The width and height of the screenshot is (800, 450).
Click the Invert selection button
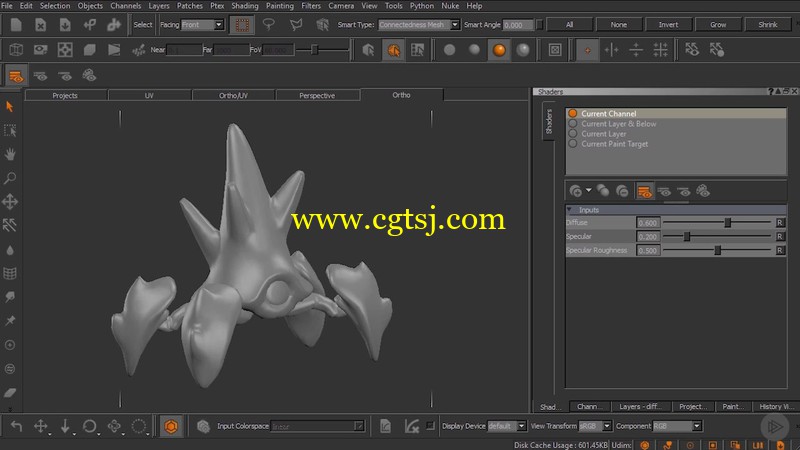668,24
